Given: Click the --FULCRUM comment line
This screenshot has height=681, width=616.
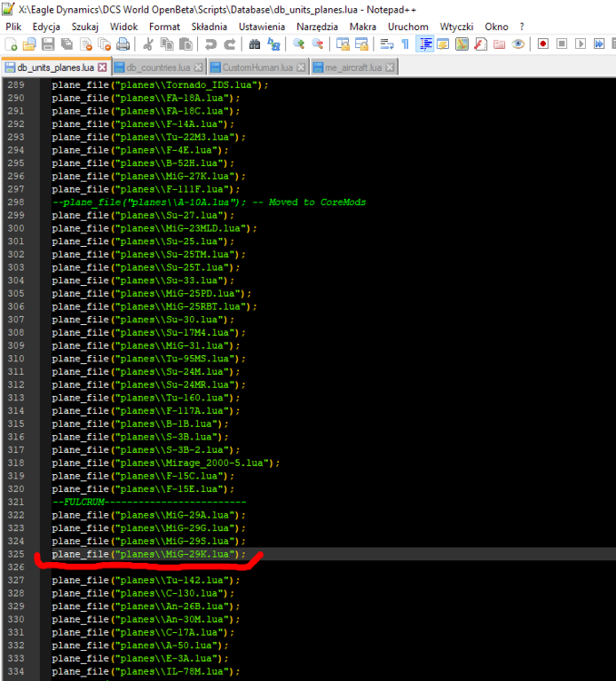Looking at the screenshot, I should [x=149, y=502].
